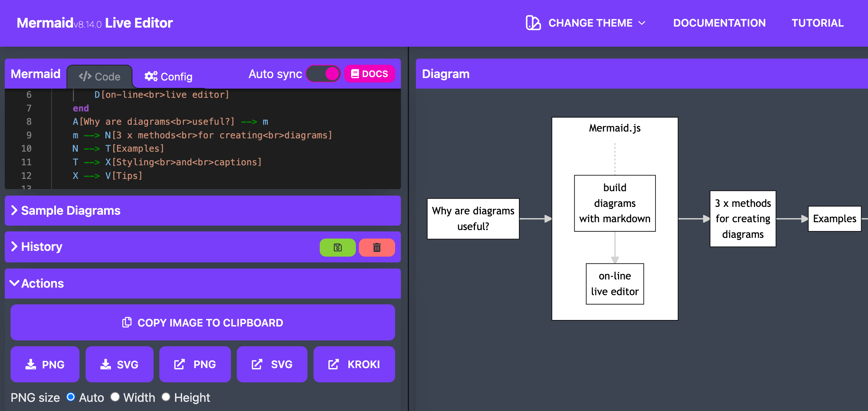This screenshot has height=411, width=868.
Task: Click Copy Image to Clipboard button
Action: tap(203, 322)
